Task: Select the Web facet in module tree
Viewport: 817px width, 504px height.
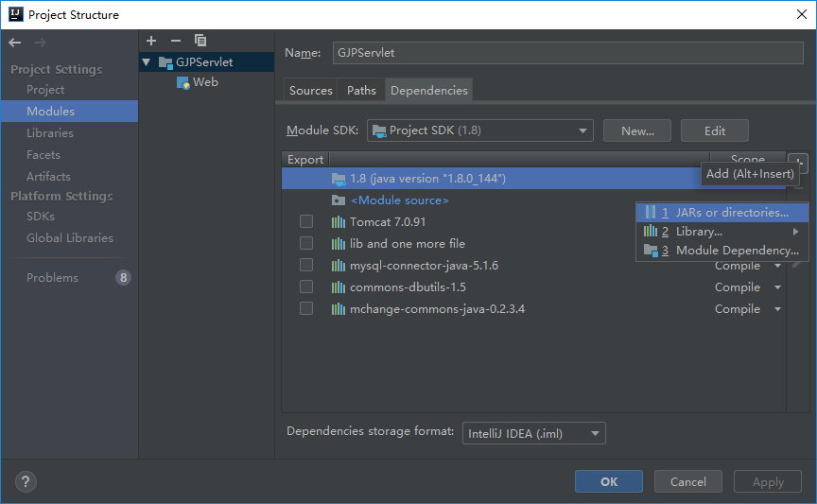Action: 205,82
